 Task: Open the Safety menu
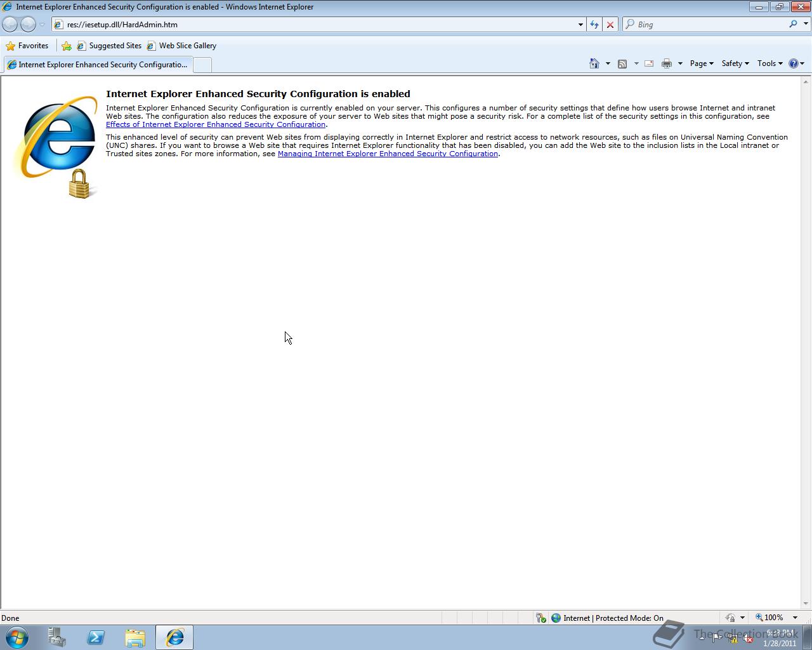coord(735,63)
